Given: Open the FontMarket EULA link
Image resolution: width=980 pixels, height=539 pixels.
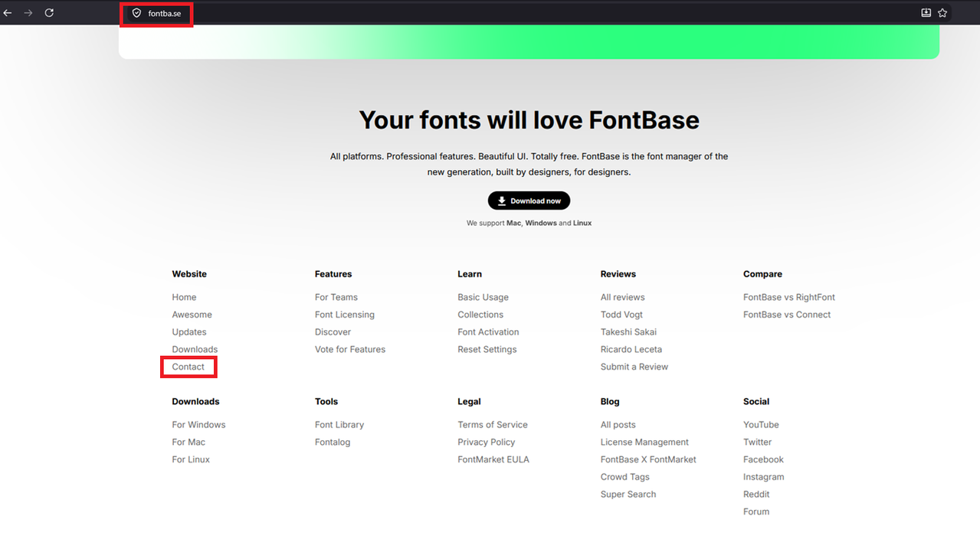Looking at the screenshot, I should point(493,459).
